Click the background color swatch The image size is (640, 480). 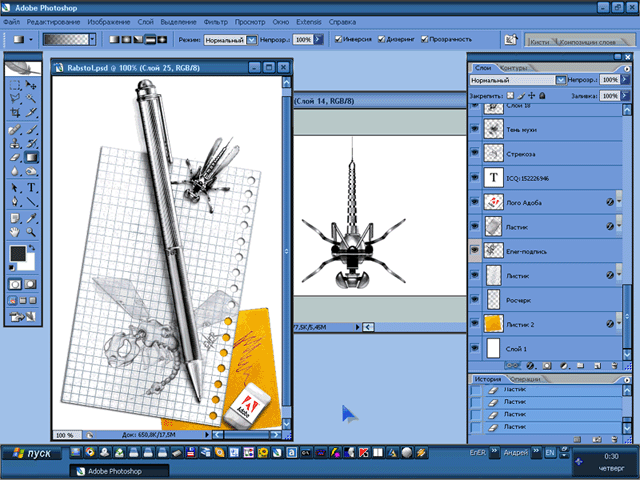[30, 263]
